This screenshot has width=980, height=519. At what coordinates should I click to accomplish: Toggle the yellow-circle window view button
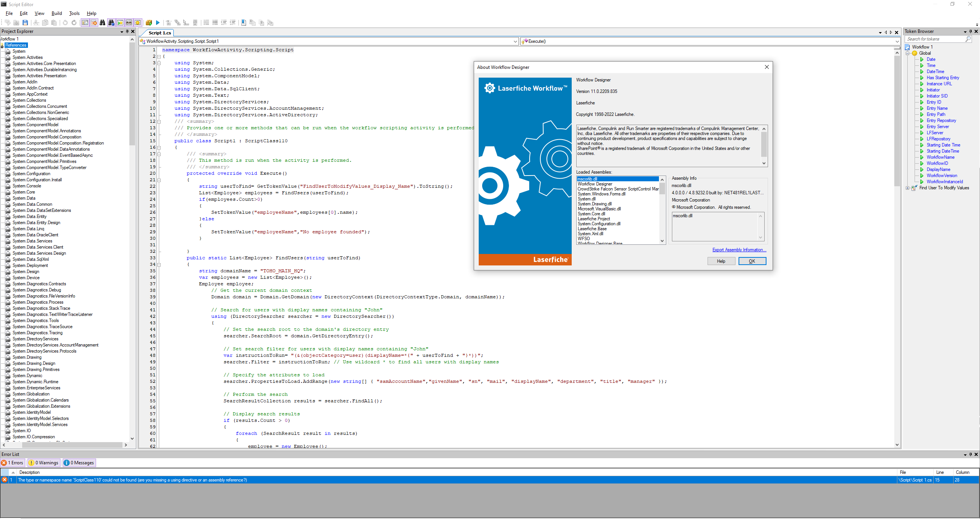(x=138, y=23)
